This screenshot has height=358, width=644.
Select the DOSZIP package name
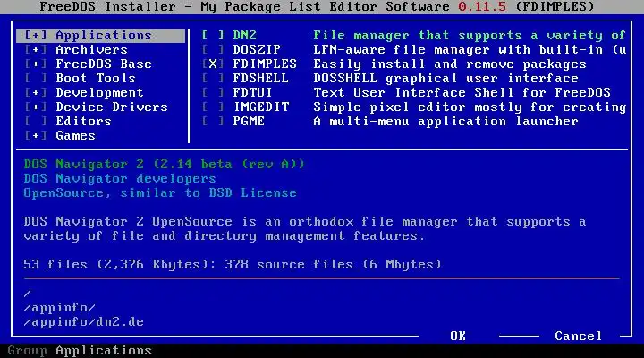click(257, 50)
